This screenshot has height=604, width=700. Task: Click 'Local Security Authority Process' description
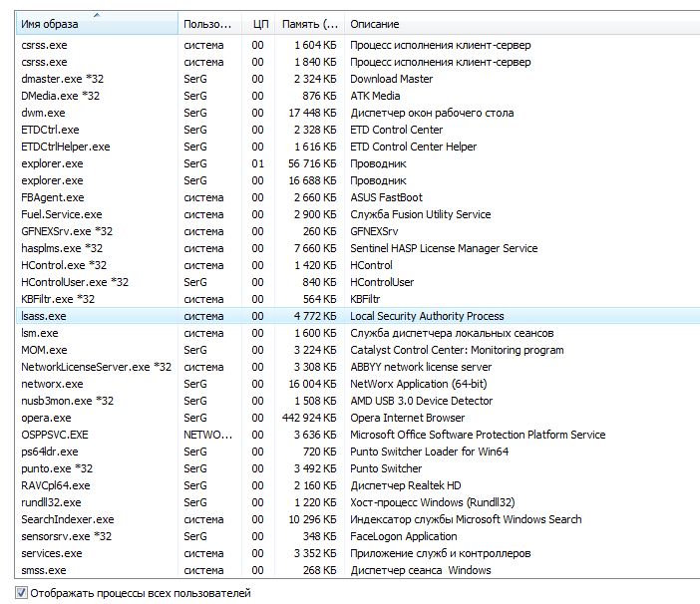427,316
